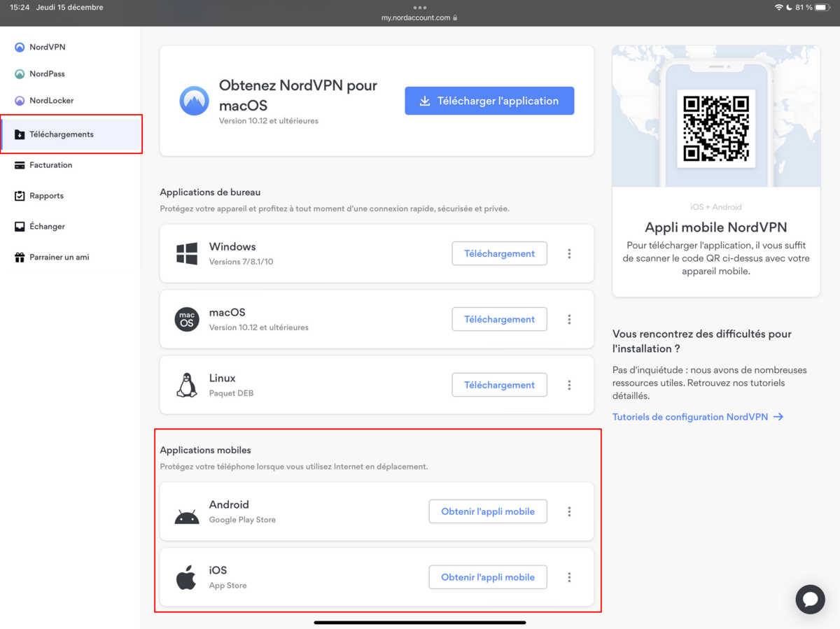Viewport: 840px width, 629px height.
Task: Get the iOS mobile app
Action: 488,577
